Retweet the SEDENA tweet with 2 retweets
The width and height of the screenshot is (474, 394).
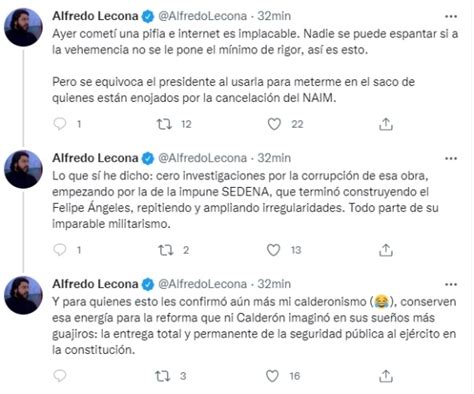(x=165, y=250)
